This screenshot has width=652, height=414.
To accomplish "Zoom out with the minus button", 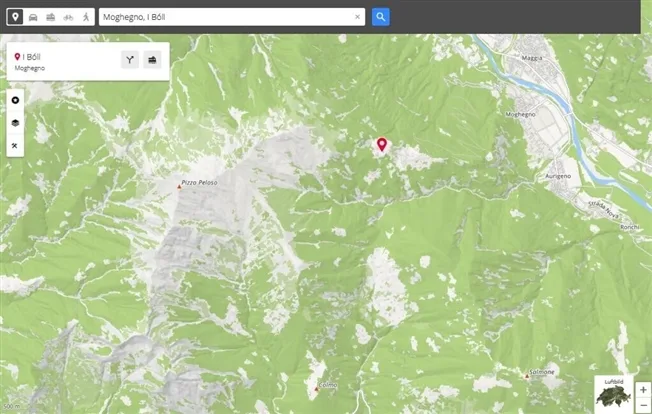I will point(643,405).
